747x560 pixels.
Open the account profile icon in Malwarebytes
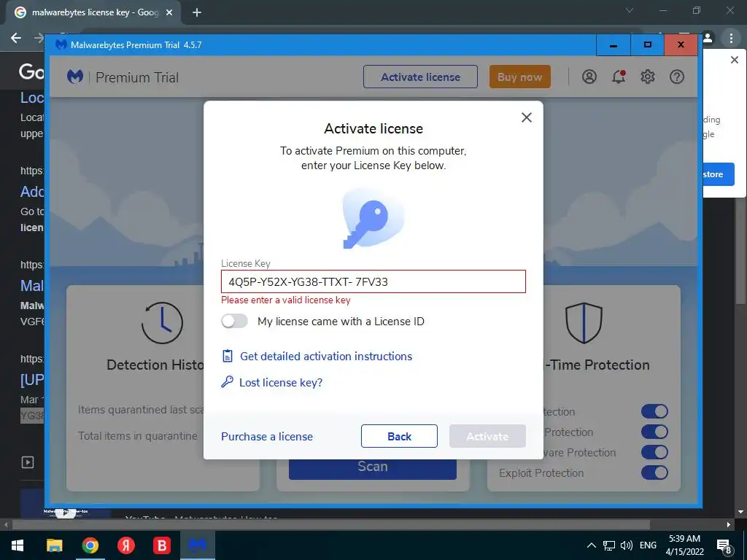(x=589, y=77)
